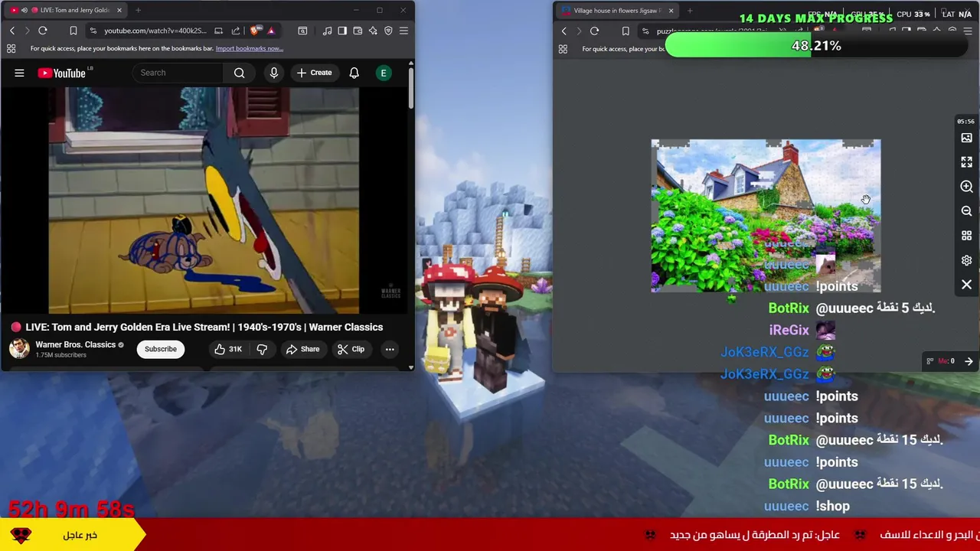Click Brave Rewards triangle icon
980x551 pixels.
(271, 31)
